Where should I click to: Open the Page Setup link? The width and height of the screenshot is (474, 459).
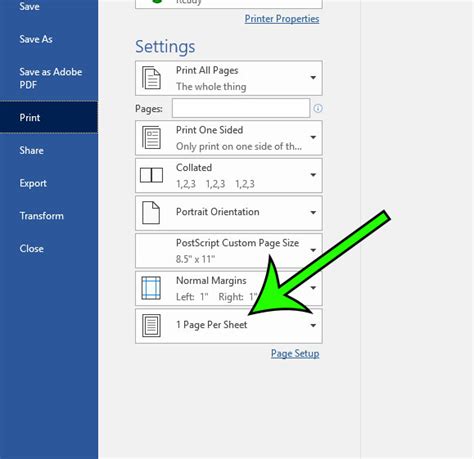[x=295, y=353]
